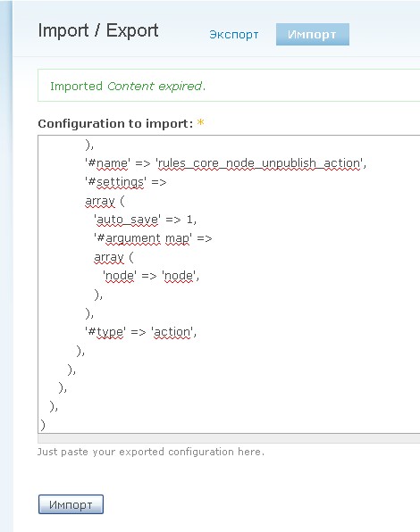The image size is (420, 532).
Task: Switch to the Импорт tab
Action: 313,34
